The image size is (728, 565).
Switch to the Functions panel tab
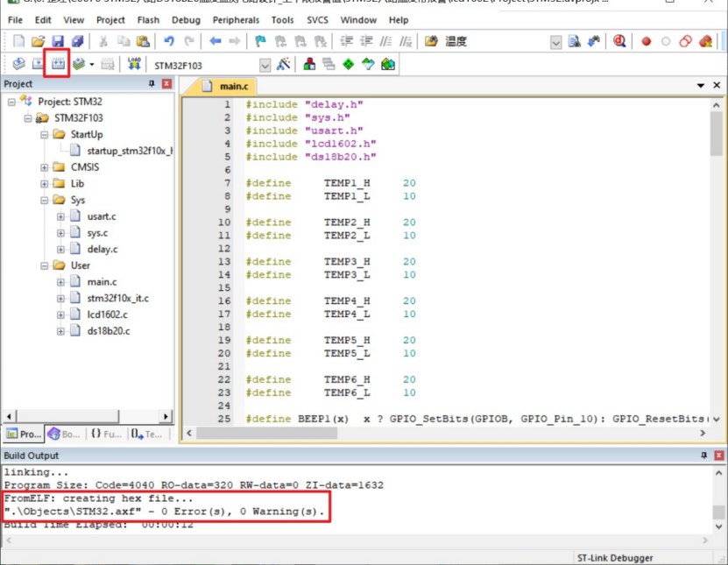click(x=106, y=434)
